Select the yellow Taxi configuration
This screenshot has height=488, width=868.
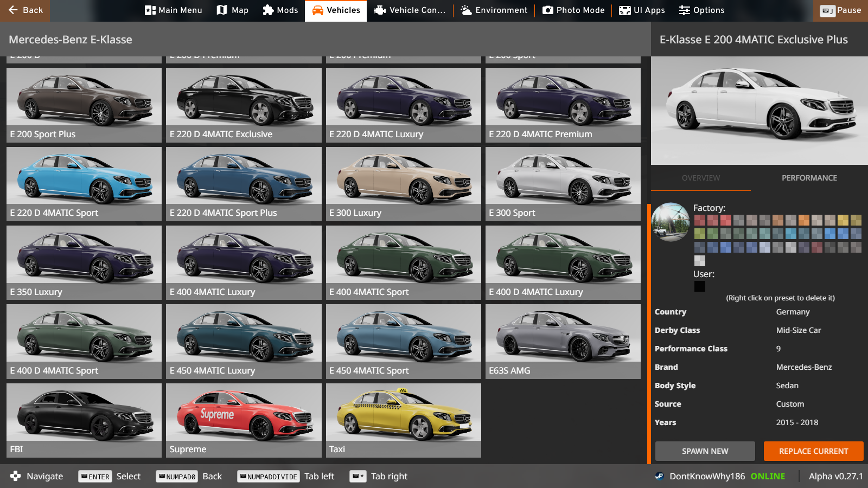(404, 420)
